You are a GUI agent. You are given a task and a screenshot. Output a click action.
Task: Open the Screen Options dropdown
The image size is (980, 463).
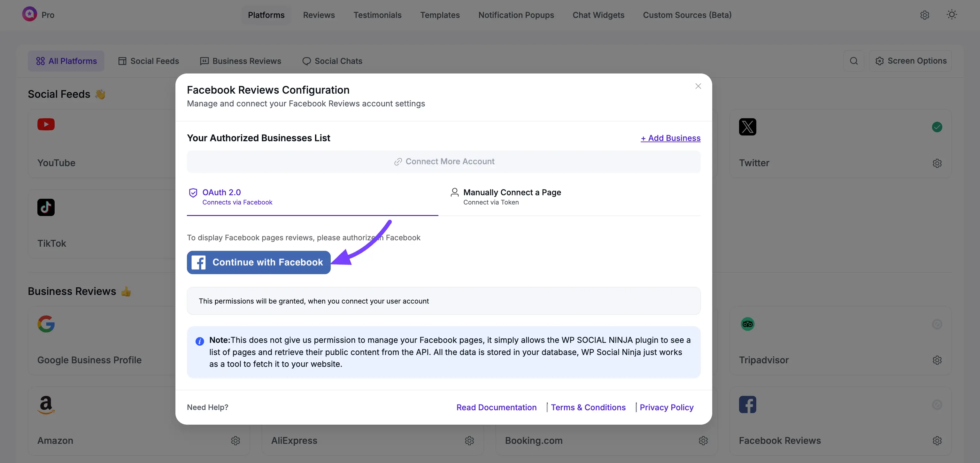(x=910, y=61)
